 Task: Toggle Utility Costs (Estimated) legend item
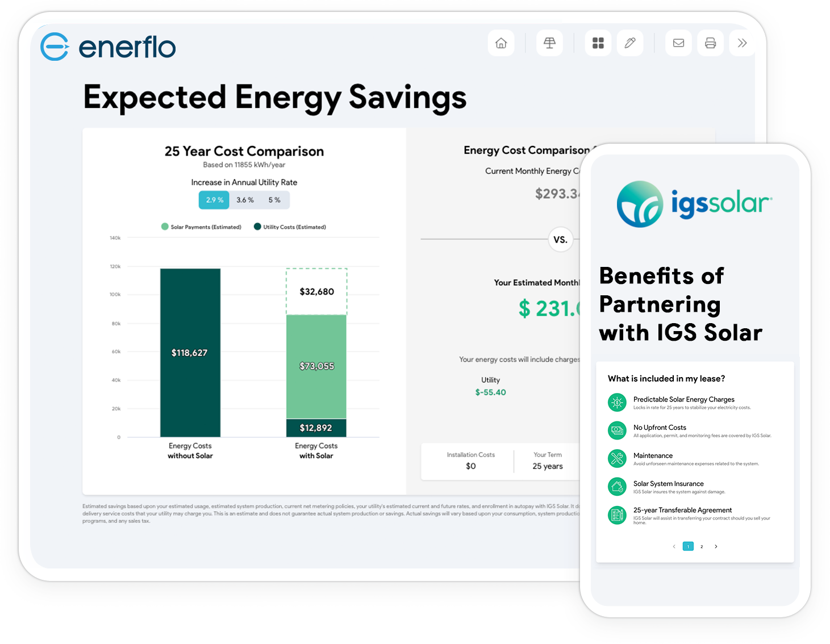pos(290,227)
